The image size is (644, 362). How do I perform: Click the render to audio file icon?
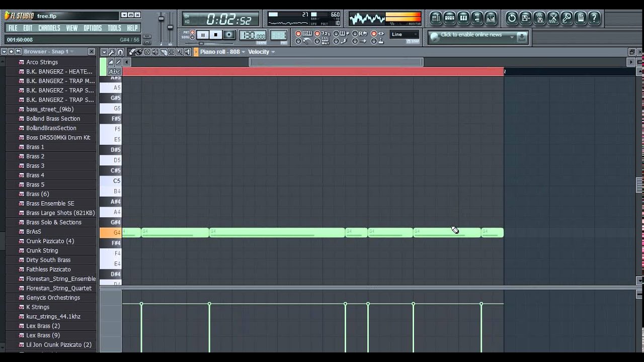(539, 19)
